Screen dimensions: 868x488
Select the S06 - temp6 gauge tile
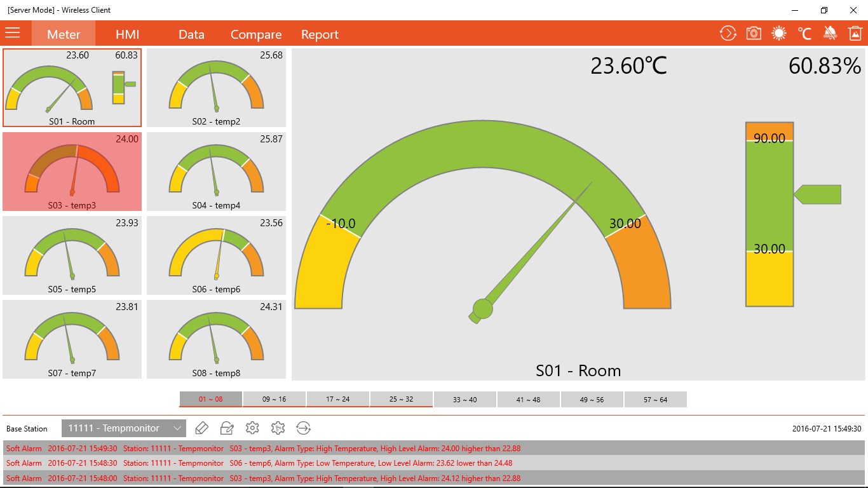pos(216,255)
